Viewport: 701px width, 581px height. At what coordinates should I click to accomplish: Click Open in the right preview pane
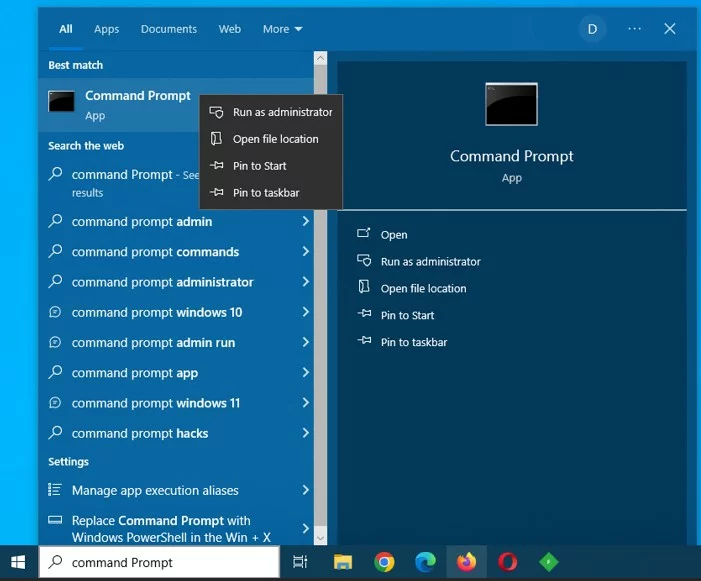pyautogui.click(x=394, y=235)
